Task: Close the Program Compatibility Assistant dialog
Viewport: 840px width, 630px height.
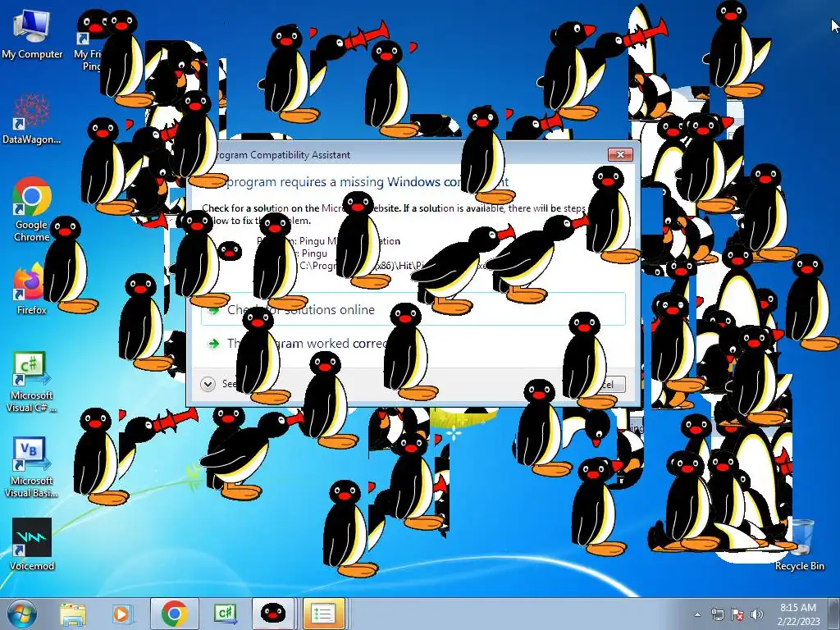Action: [x=620, y=154]
